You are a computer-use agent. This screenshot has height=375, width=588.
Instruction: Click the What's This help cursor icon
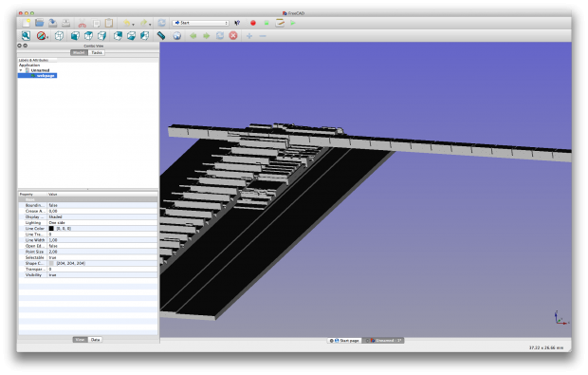pyautogui.click(x=237, y=23)
